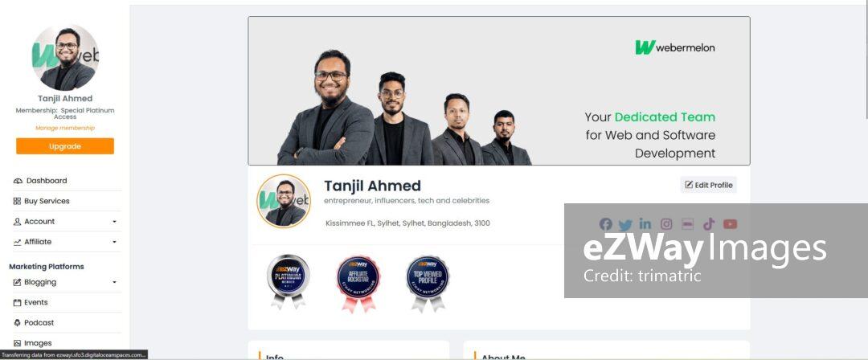Open the TikTok profile icon
The height and width of the screenshot is (360, 868).
(x=709, y=223)
